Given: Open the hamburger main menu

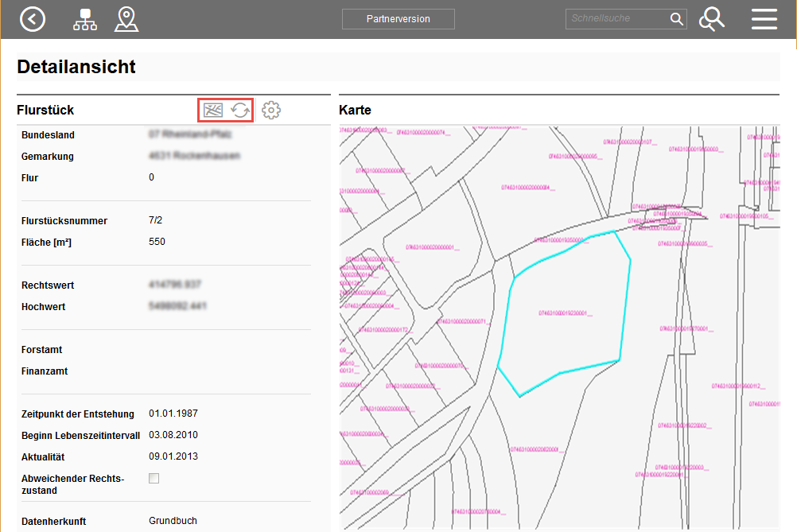Looking at the screenshot, I should tap(764, 19).
